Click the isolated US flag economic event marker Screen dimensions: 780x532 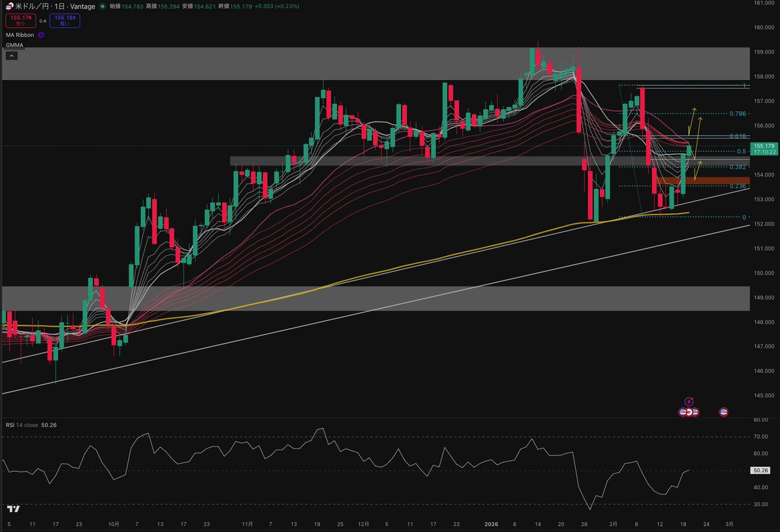tap(724, 412)
